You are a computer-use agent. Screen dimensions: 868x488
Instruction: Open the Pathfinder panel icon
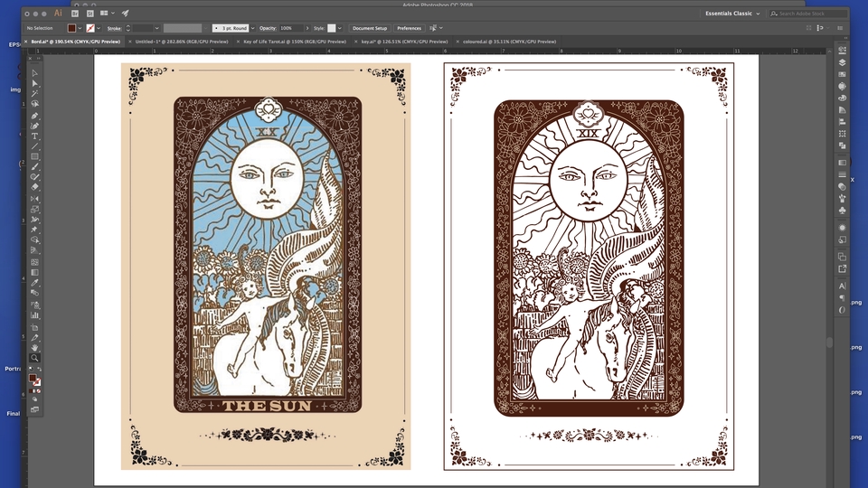[842, 145]
